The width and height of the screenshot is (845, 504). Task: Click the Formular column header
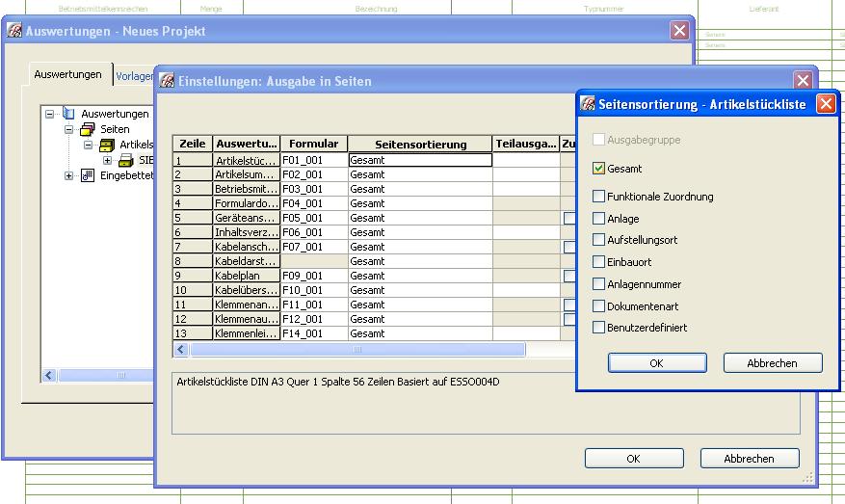pyautogui.click(x=314, y=144)
